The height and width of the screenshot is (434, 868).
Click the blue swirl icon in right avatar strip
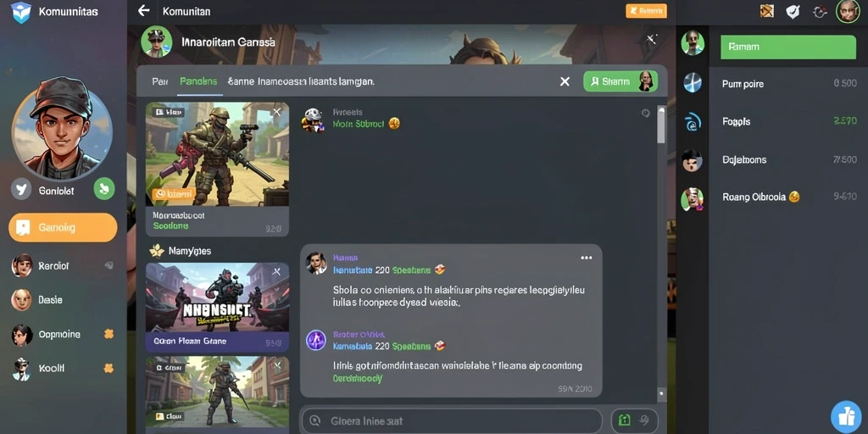coord(693,122)
